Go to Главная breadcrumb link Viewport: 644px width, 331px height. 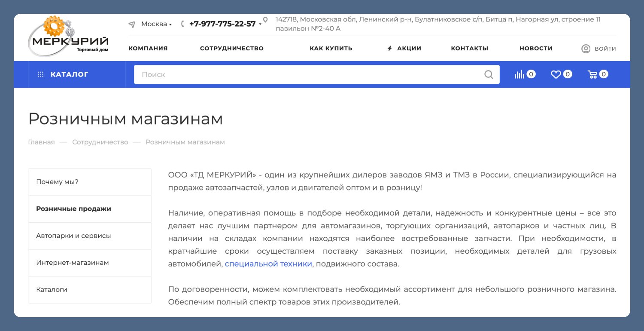tap(41, 142)
